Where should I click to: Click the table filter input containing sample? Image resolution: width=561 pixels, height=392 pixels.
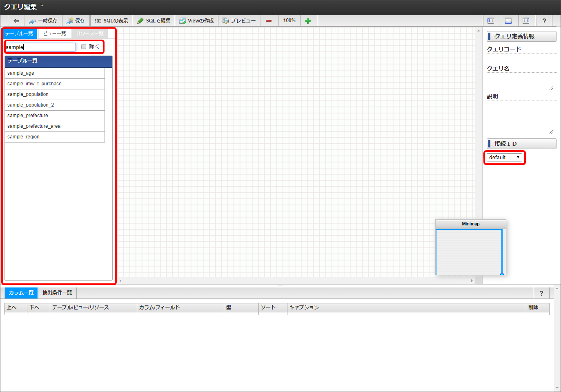40,47
